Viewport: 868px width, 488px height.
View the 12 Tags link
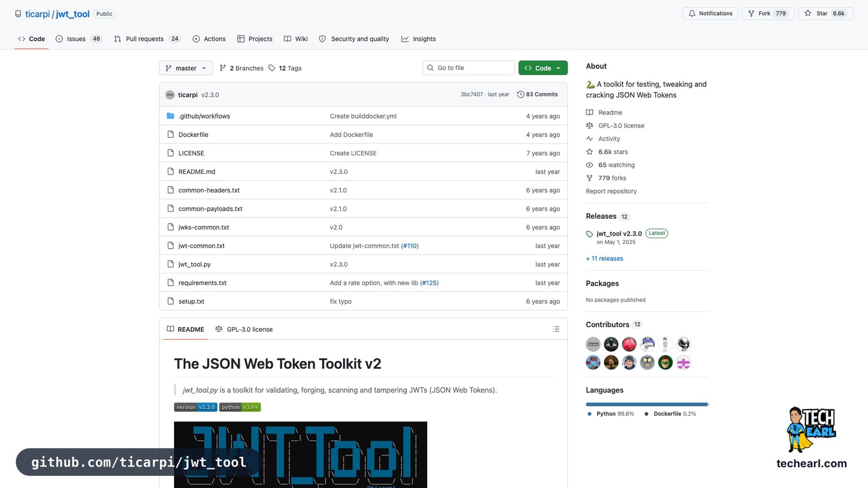(x=285, y=68)
